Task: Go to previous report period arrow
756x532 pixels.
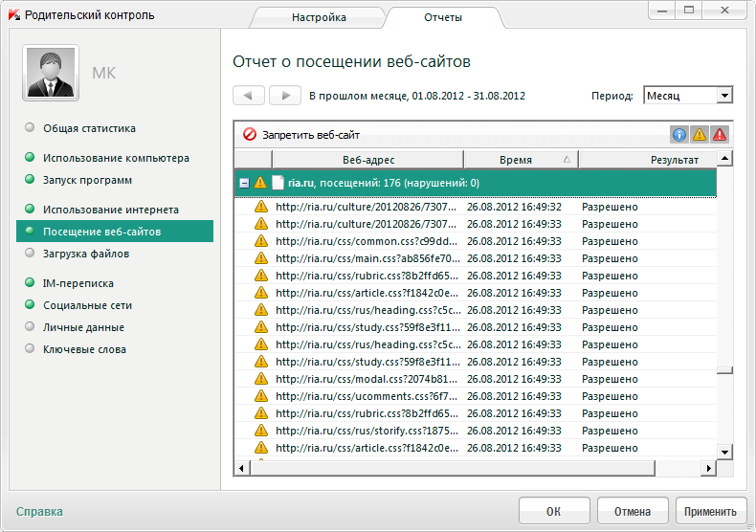Action: click(249, 96)
